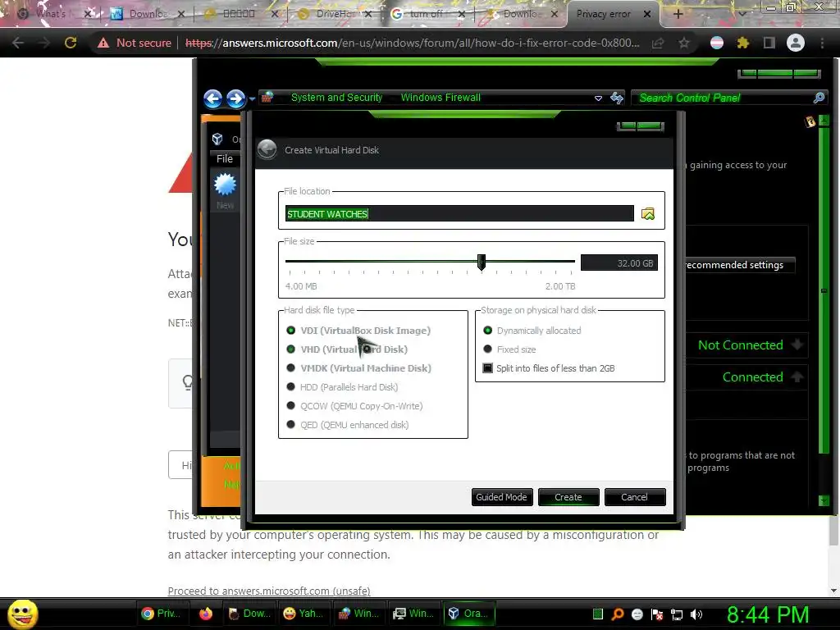Open Chrome tab search chevron

(742, 14)
